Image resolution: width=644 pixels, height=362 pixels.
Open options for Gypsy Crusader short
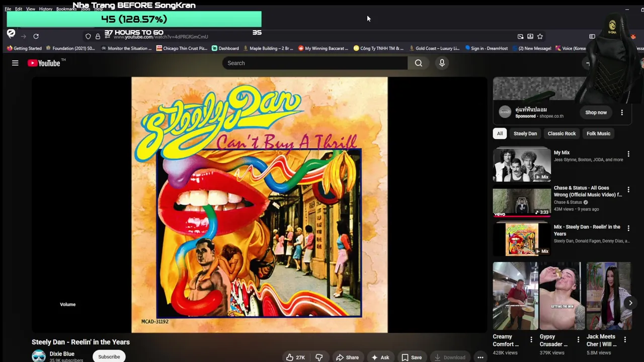coord(578,340)
